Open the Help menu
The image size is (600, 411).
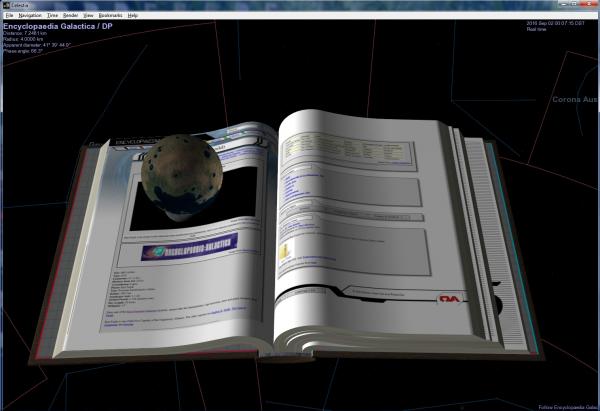pos(133,15)
